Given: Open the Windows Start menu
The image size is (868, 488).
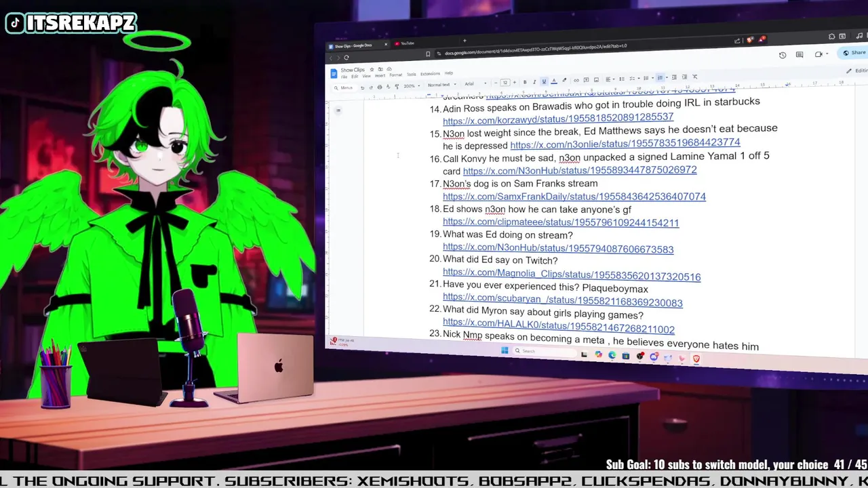Looking at the screenshot, I should coord(505,350).
